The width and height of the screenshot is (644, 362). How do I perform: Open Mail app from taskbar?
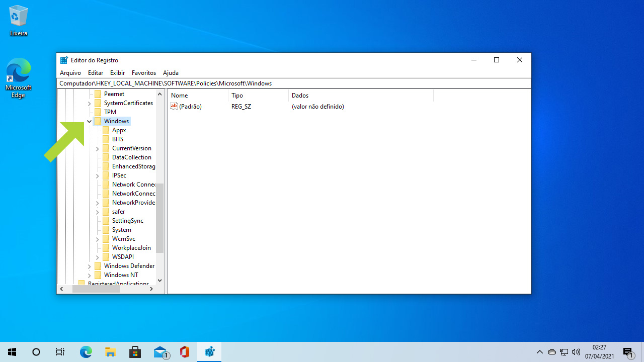160,352
